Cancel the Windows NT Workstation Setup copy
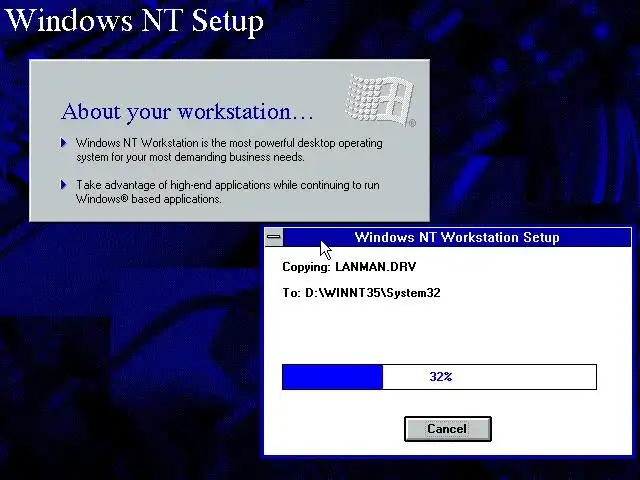Screen dimensions: 640x480 447,429
